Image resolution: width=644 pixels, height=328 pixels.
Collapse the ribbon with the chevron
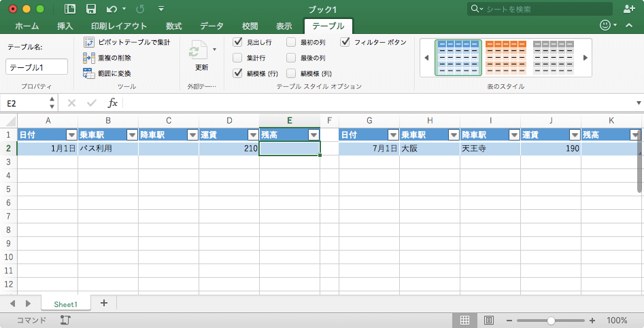pyautogui.click(x=629, y=25)
